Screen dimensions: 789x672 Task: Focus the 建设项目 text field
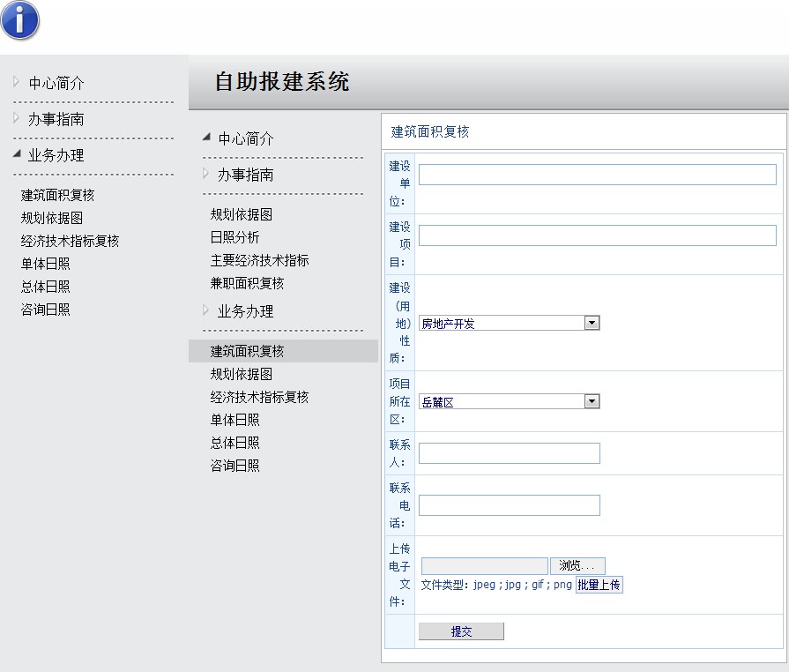tap(597, 235)
